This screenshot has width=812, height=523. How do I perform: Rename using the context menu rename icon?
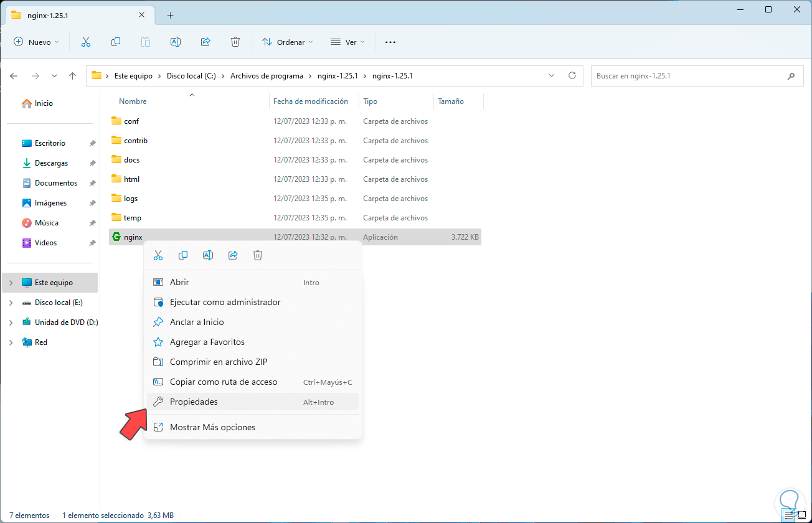(x=208, y=255)
